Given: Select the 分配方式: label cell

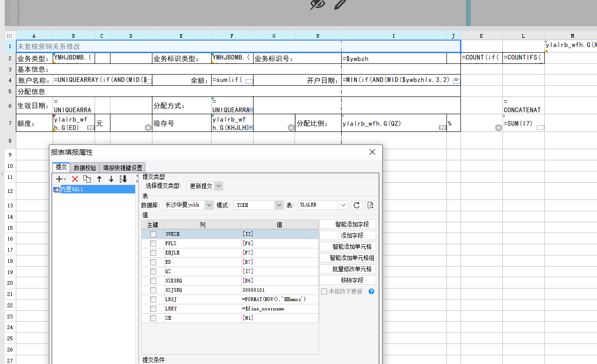Looking at the screenshot, I should (182, 106).
